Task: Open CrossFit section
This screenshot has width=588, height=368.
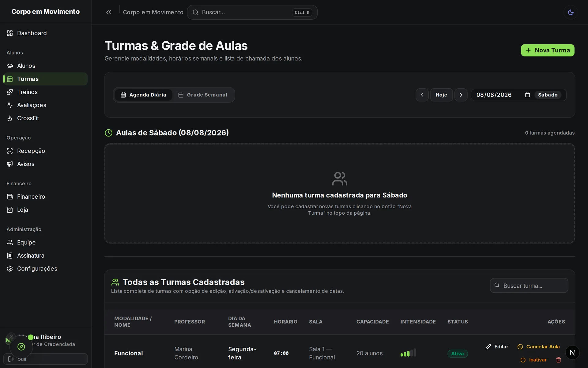Action: (45, 118)
